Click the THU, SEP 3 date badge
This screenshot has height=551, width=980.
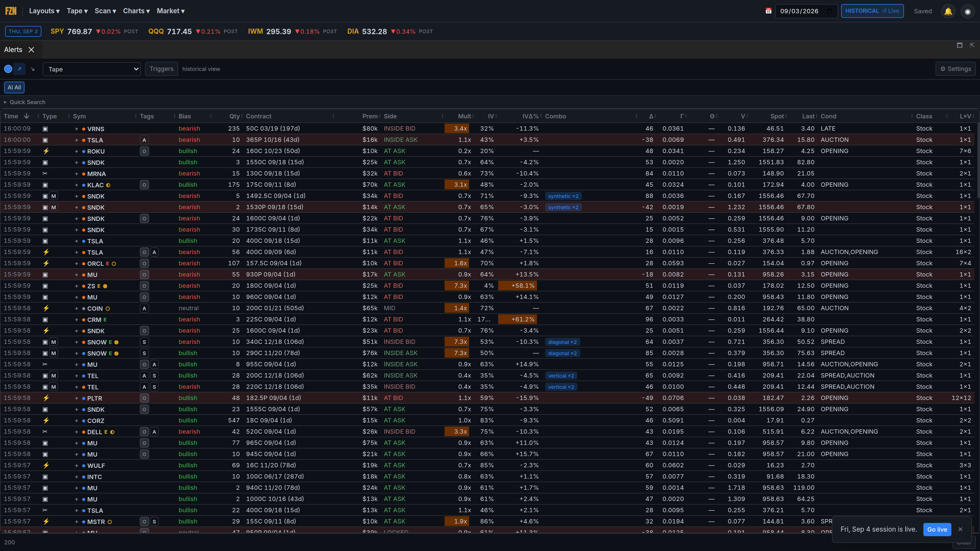click(23, 32)
